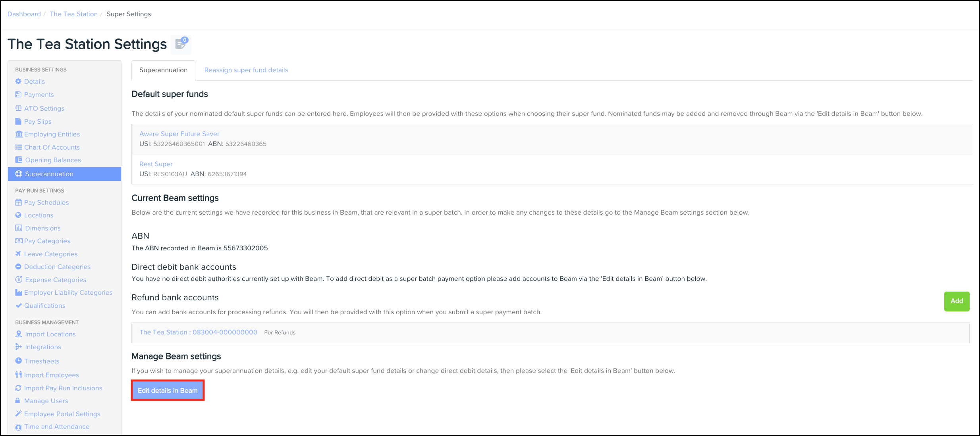
Task: Open the Rest Super fund link
Action: tap(156, 164)
